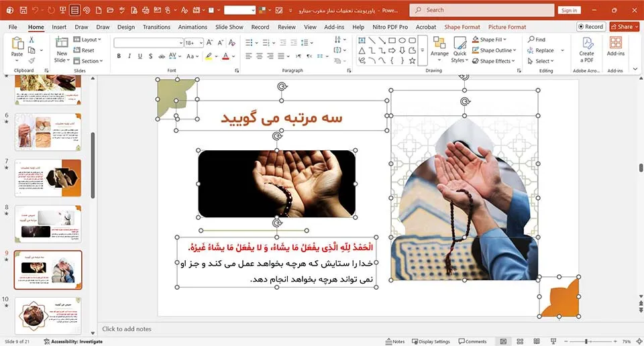
Task: Insert a New Slide
Action: point(62,50)
